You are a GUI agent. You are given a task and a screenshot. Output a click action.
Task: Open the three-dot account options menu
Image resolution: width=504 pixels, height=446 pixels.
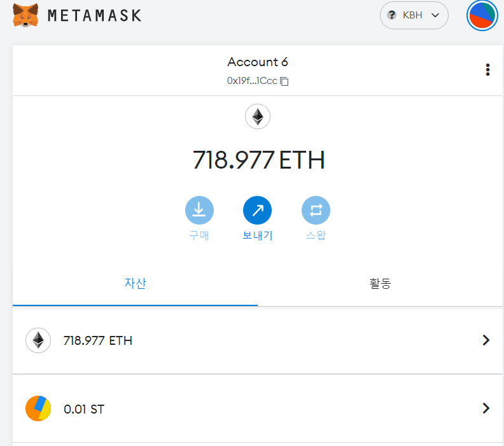tap(487, 70)
